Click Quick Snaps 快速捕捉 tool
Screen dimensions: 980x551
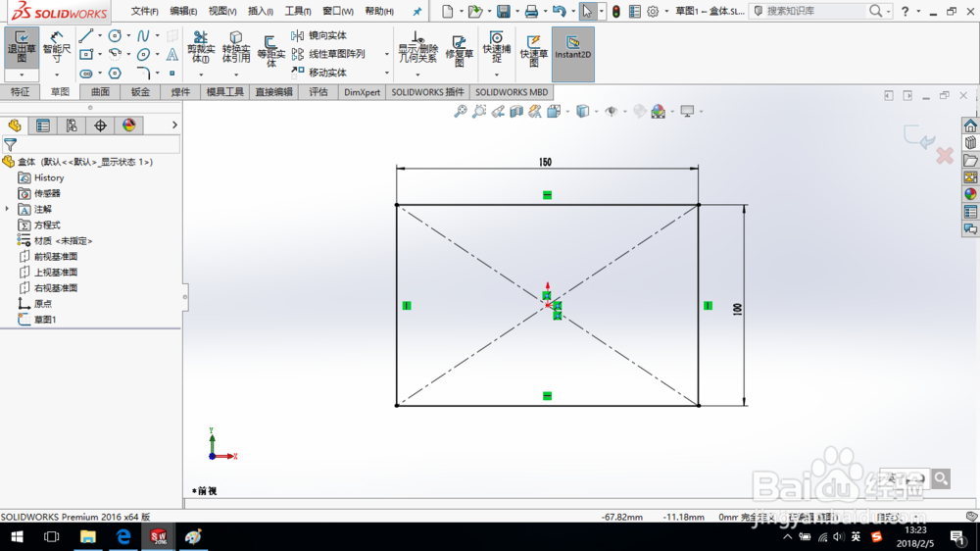[x=496, y=47]
